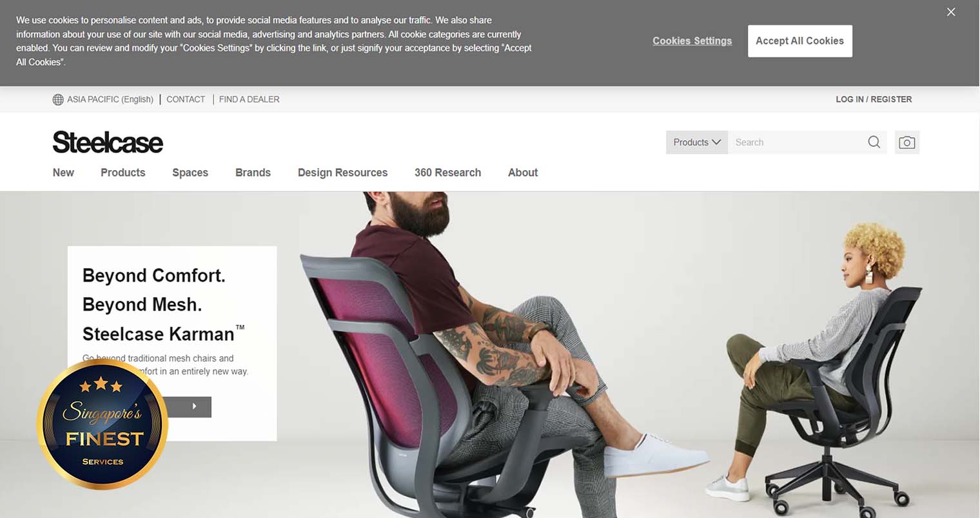This screenshot has width=980, height=518.
Task: Open the Spaces navigation menu
Action: click(190, 173)
